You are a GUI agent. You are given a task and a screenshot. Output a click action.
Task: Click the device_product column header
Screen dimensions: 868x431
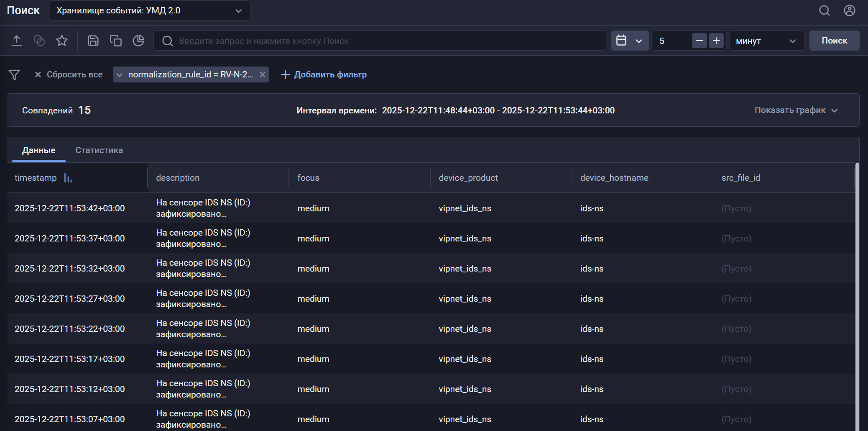501,178
